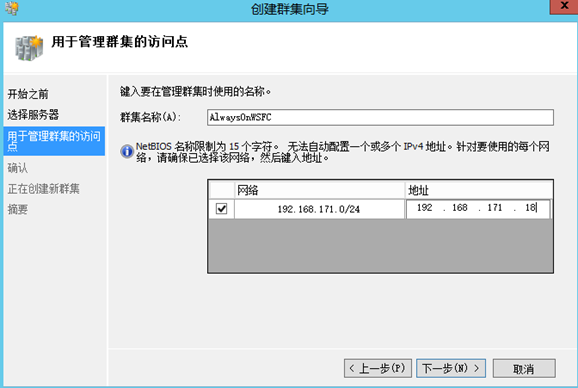Image resolution: width=578 pixels, height=388 pixels.
Task: Click the 192.168.171.0/24 network cell
Action: click(319, 209)
